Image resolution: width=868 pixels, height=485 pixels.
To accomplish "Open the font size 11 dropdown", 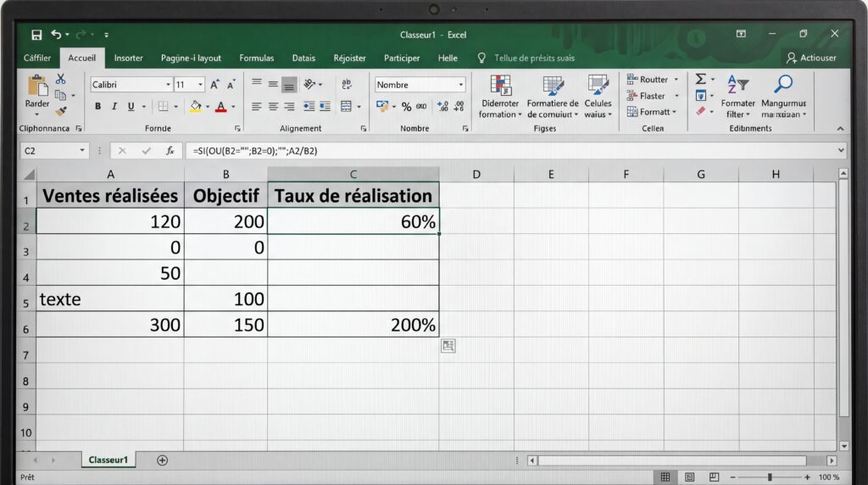I will 200,85.
